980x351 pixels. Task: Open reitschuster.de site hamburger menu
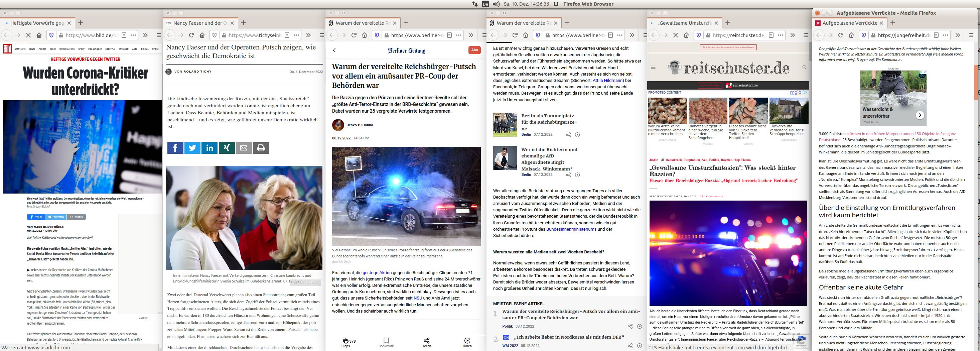coord(653,68)
